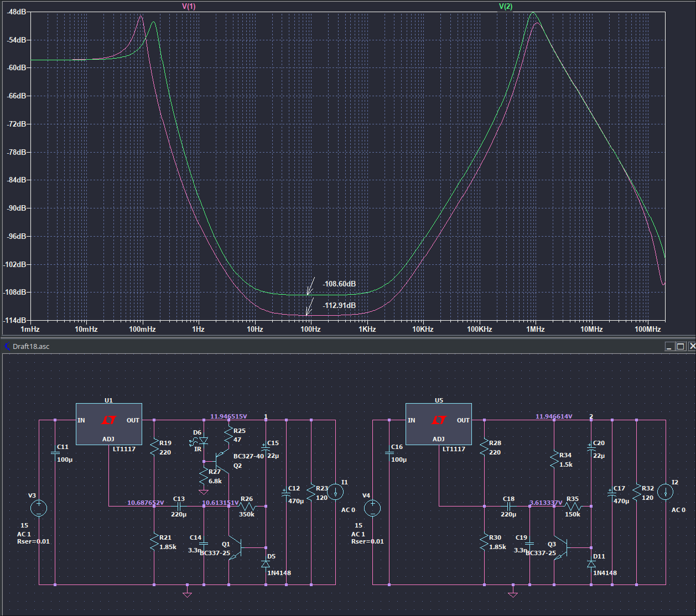Select the C15 22µ capacitor symbol

coord(266,448)
